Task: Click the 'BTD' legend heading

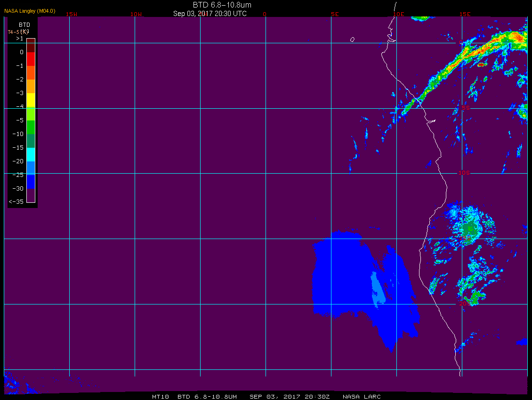Action: (x=24, y=25)
